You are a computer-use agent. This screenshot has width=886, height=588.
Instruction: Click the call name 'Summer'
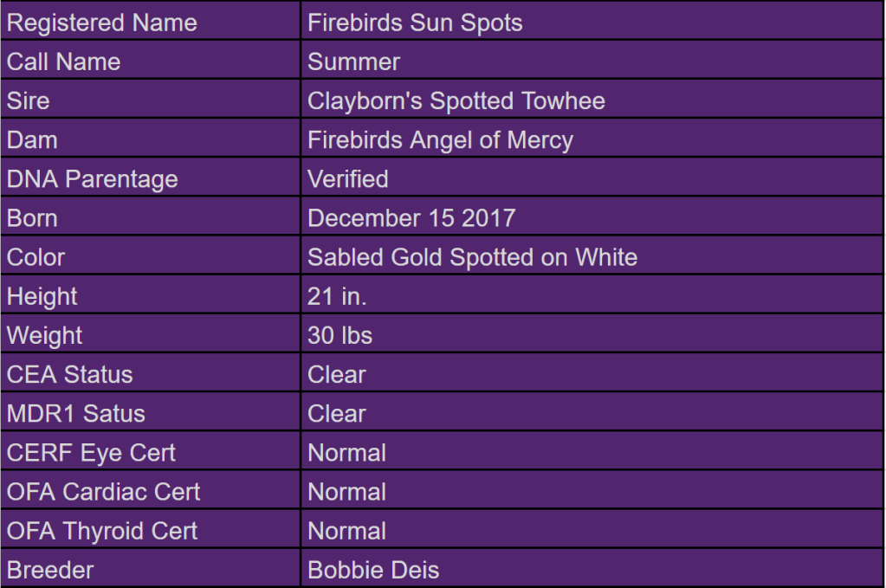click(353, 62)
